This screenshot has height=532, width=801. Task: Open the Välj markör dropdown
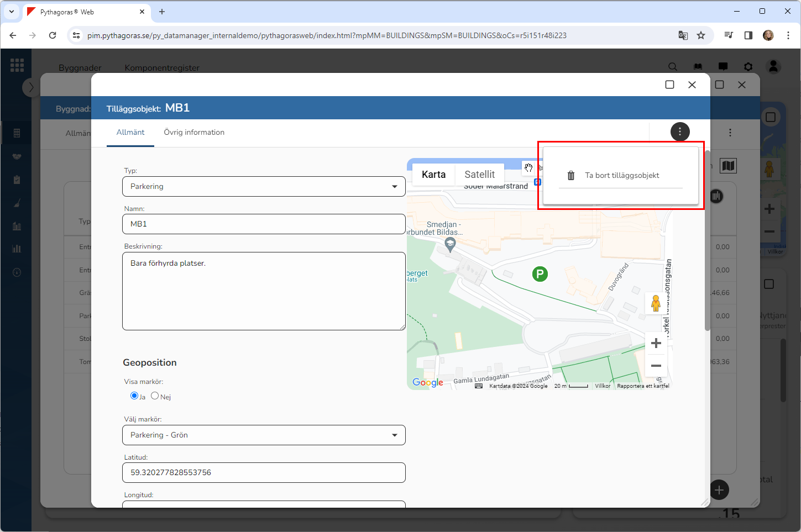point(264,435)
